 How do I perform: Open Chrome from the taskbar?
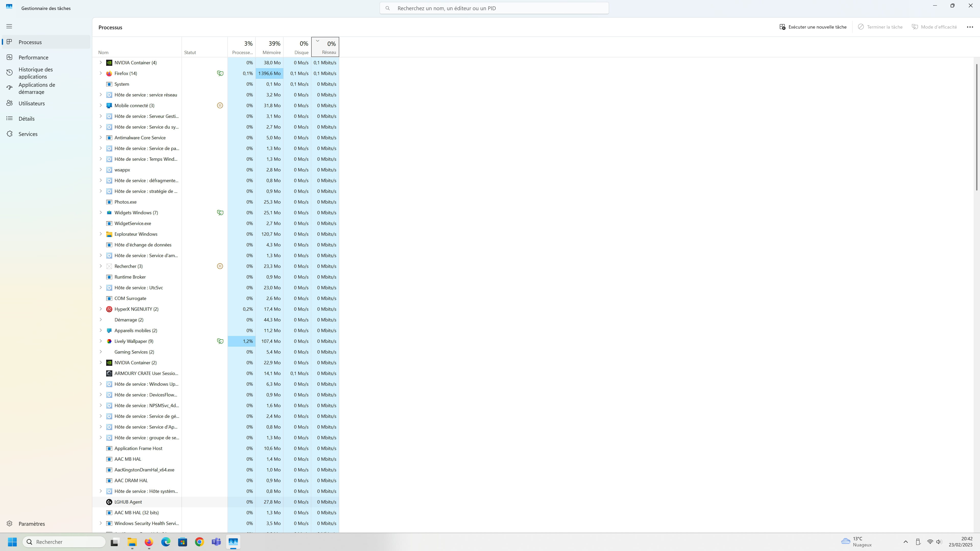pyautogui.click(x=199, y=542)
